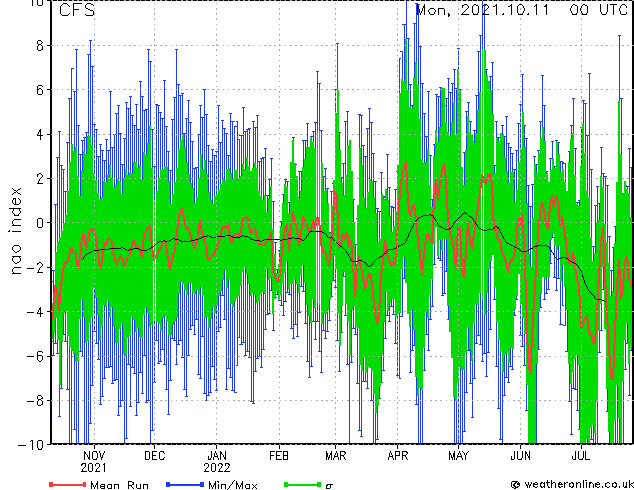Click the y-axis value -8

35,401
